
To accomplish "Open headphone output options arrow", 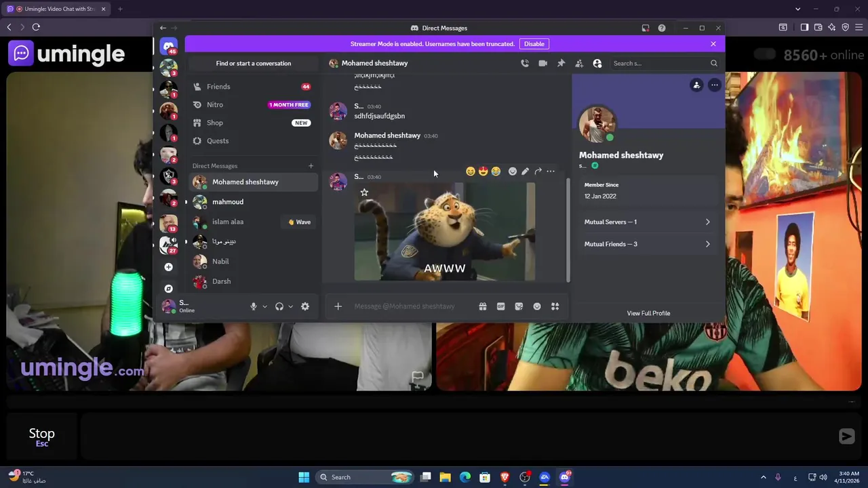I will click(x=290, y=306).
